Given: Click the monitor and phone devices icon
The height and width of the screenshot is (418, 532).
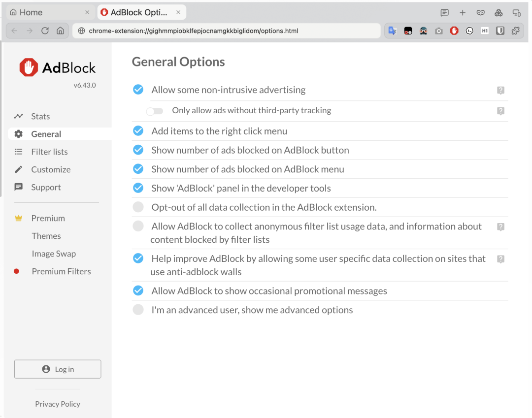Looking at the screenshot, I should [516, 12].
